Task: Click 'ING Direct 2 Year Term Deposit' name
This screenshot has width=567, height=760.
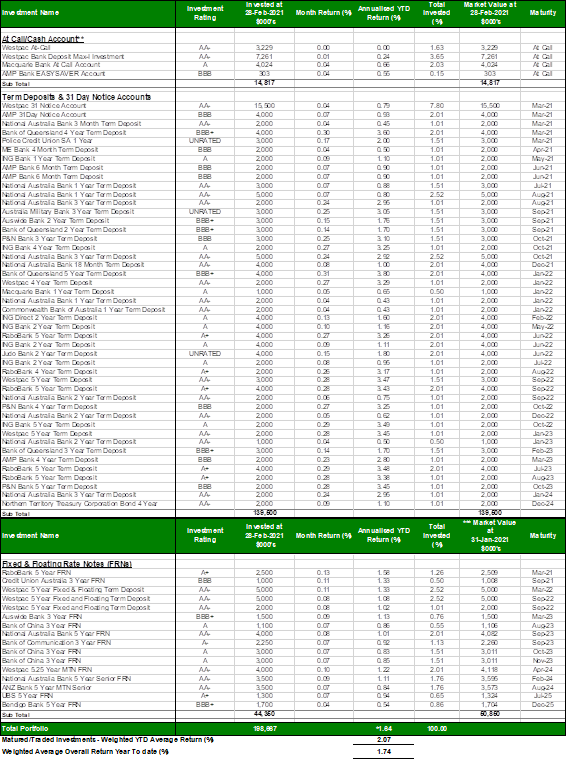Action: pyautogui.click(x=49, y=318)
